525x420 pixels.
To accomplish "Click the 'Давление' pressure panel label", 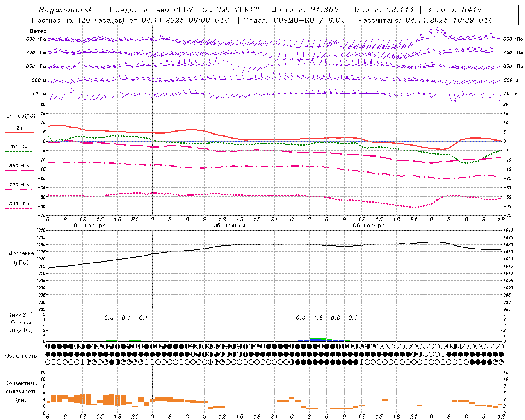I will click(21, 253).
